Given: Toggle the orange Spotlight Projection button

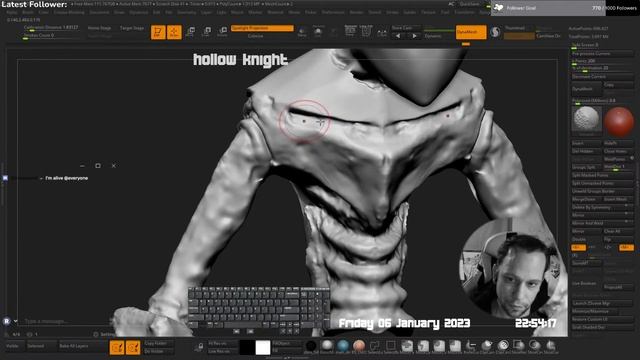Looking at the screenshot, I should 262,28.
